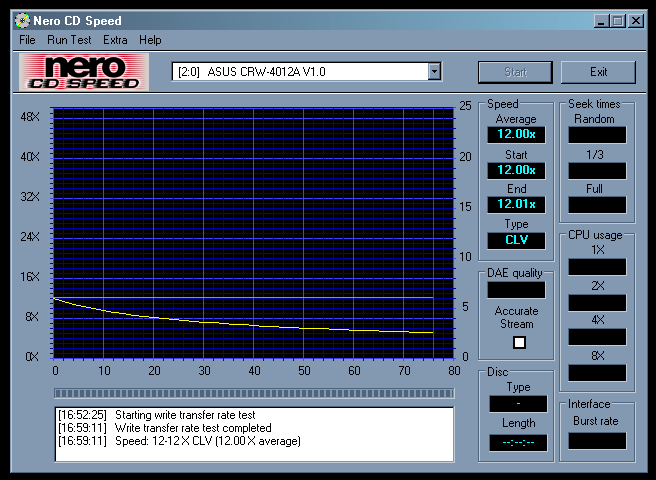This screenshot has width=656, height=480.
Task: Click the CLV type value
Action: (516, 240)
